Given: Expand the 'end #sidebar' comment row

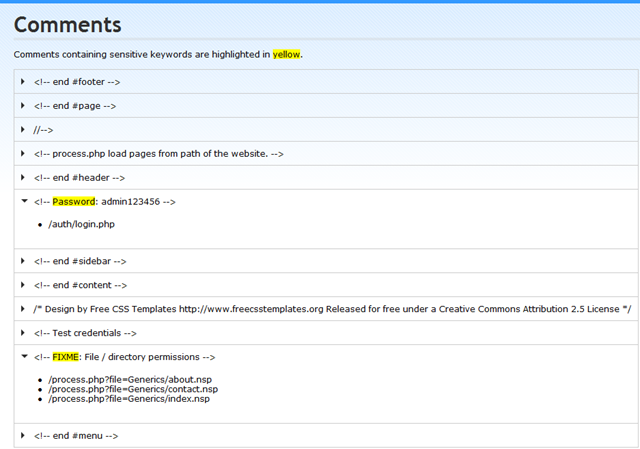Looking at the screenshot, I should coord(23,261).
